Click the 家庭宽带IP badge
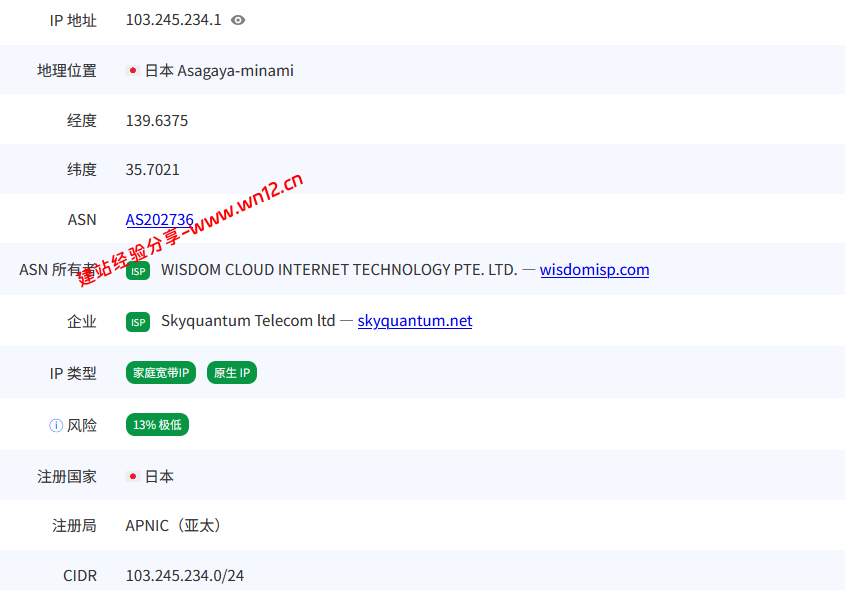The image size is (845, 590). pyautogui.click(x=161, y=373)
